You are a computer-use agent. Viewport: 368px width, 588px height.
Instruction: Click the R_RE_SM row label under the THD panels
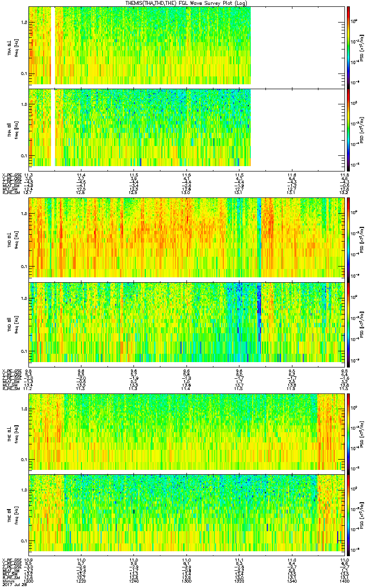pyautogui.click(x=10, y=389)
